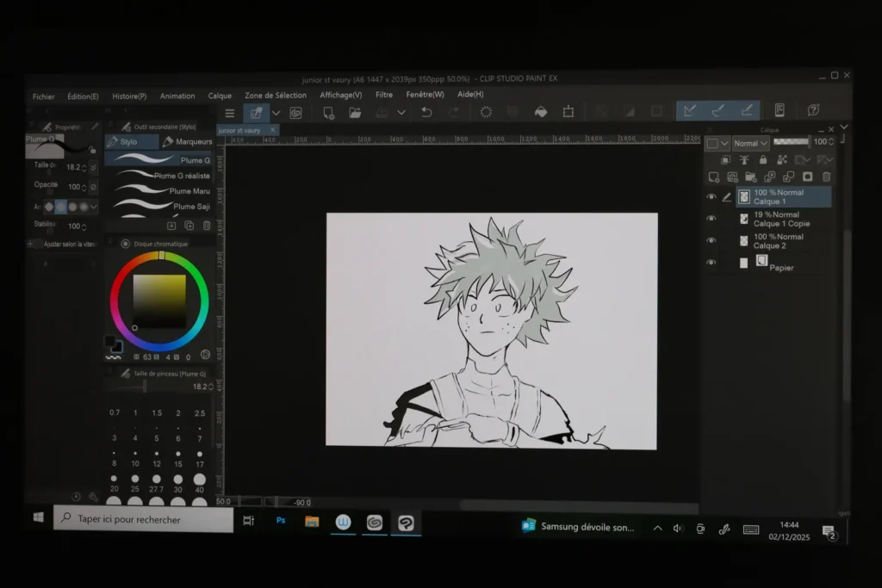Screen dimensions: 882x588
Task: Open File Explorer from the taskbar
Action: pyautogui.click(x=312, y=522)
